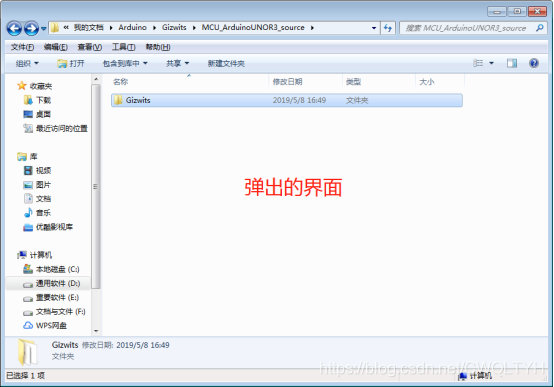The height and width of the screenshot is (387, 554).
Task: Select 我的文档 in the address path
Action: [88, 28]
